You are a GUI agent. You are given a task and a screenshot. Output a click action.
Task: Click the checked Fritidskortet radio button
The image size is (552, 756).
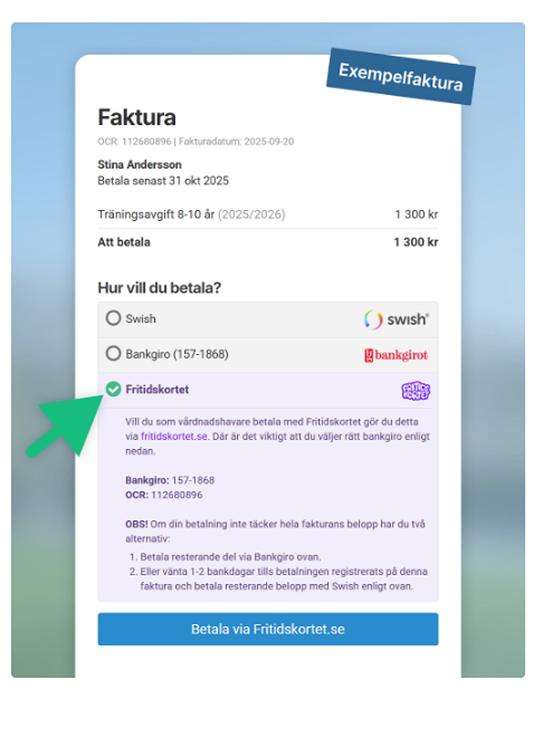[113, 389]
